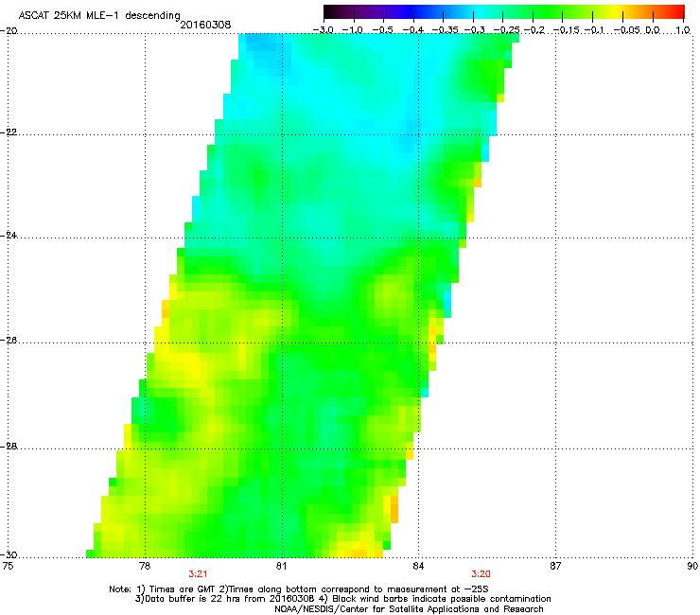Click the colorbar tick label -0.25
The image size is (700, 615).
507,30
